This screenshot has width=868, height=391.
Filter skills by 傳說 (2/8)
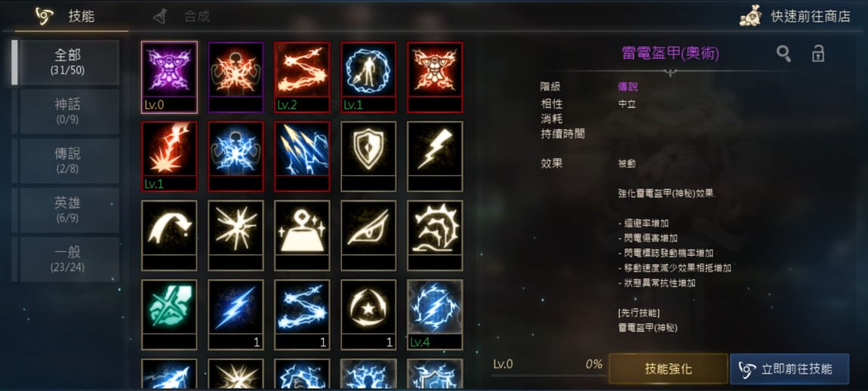[68, 161]
